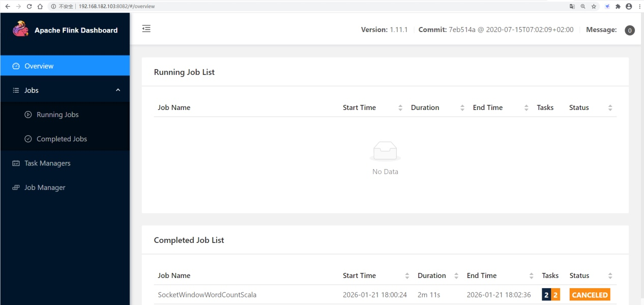Open the SocketWindowWordCountScala job
The image size is (644, 305).
point(207,295)
